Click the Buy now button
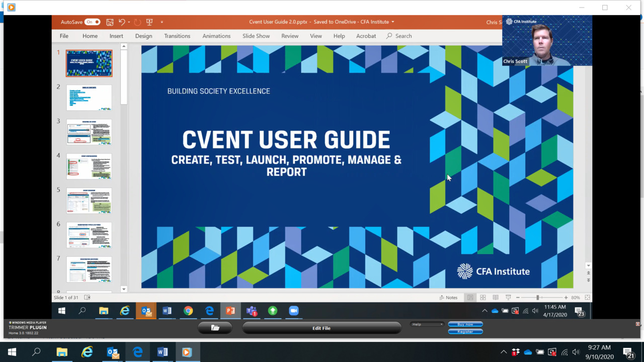Viewport: 644px width, 362px height. tap(465, 324)
